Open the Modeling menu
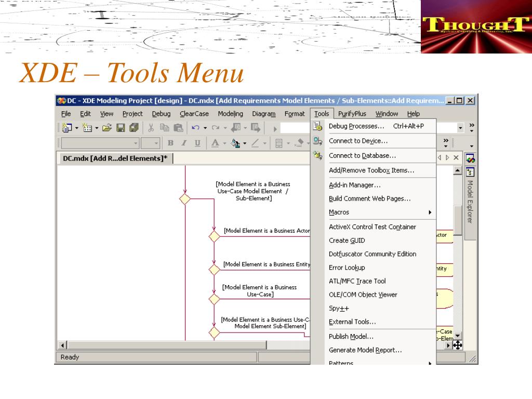The height and width of the screenshot is (399, 532). (230, 114)
